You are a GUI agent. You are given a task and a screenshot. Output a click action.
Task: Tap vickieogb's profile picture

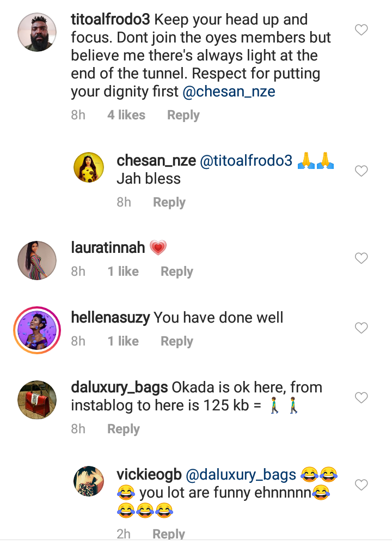point(89,481)
